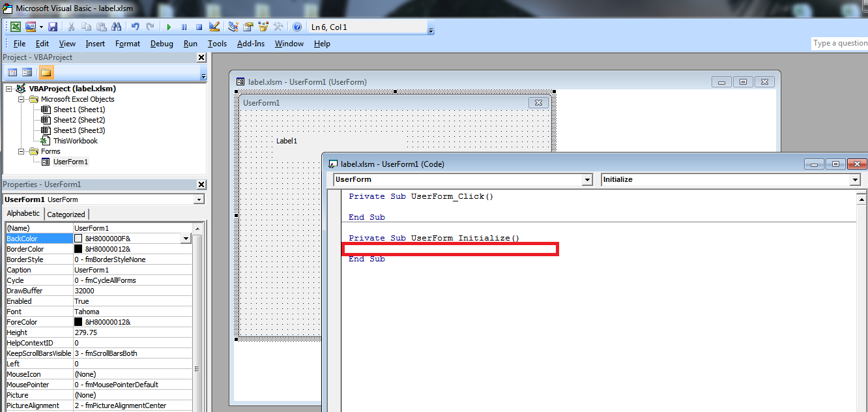Screen dimensions: 868x412
Task: Toggle Design Mode icon in the toolbar
Action: pos(214,27)
